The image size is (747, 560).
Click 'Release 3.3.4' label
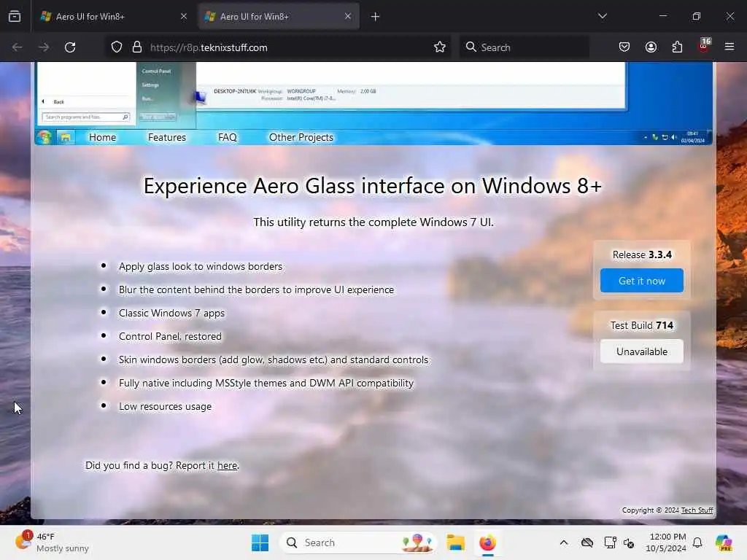tap(642, 254)
